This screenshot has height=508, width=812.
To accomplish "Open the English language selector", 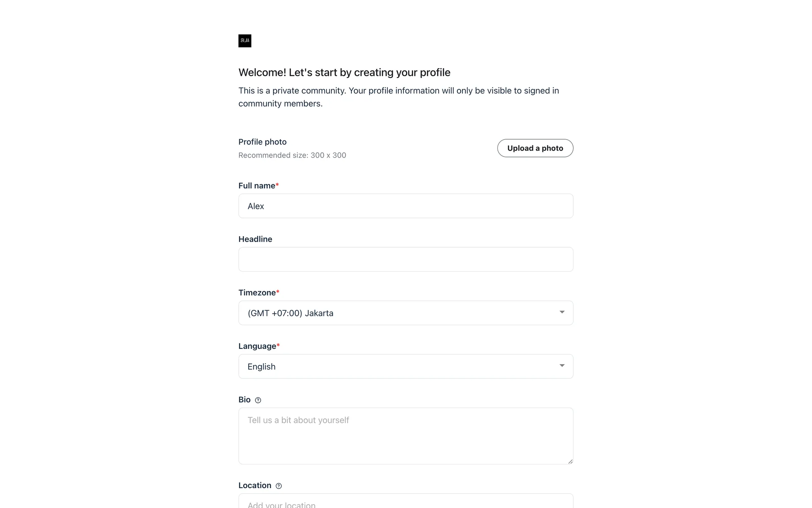I will 398,367.
